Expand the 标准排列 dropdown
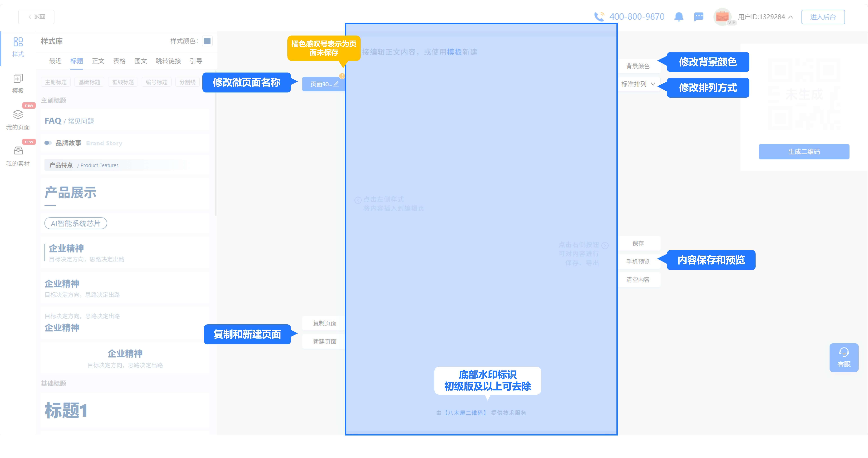Image resolution: width=868 pixels, height=458 pixels. [x=638, y=84]
